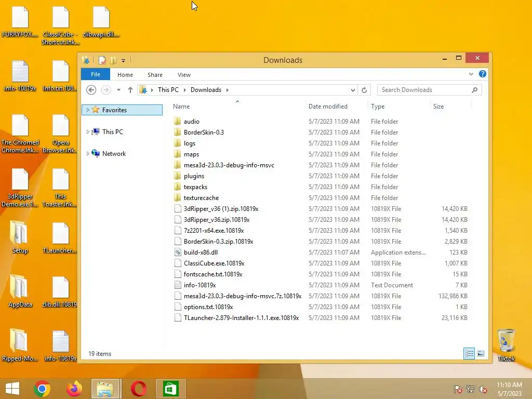
Task: Open the audio folder
Action: 192,122
